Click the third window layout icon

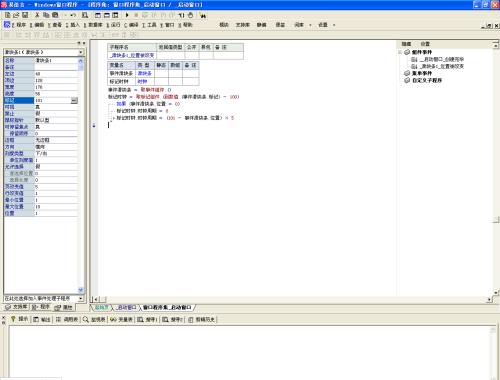coord(115,15)
